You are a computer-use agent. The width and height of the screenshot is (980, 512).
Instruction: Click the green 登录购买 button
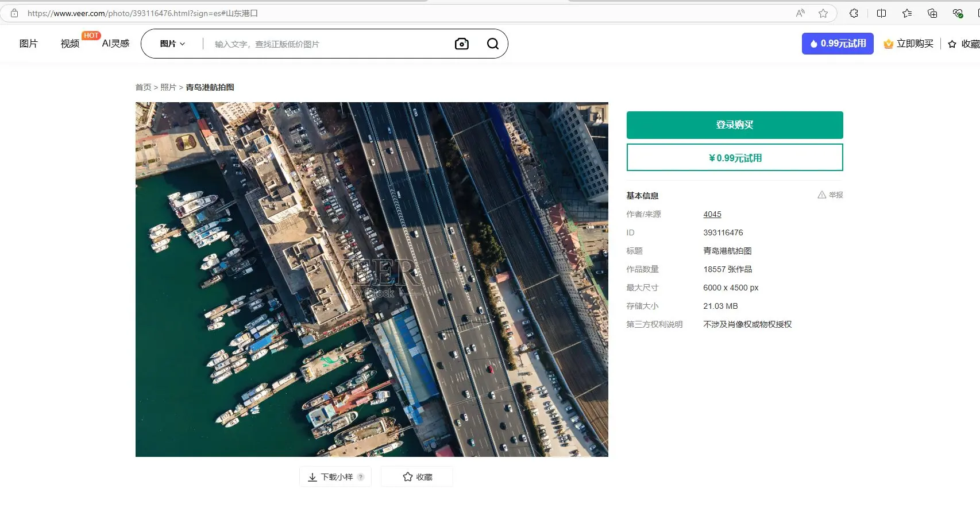(x=734, y=125)
